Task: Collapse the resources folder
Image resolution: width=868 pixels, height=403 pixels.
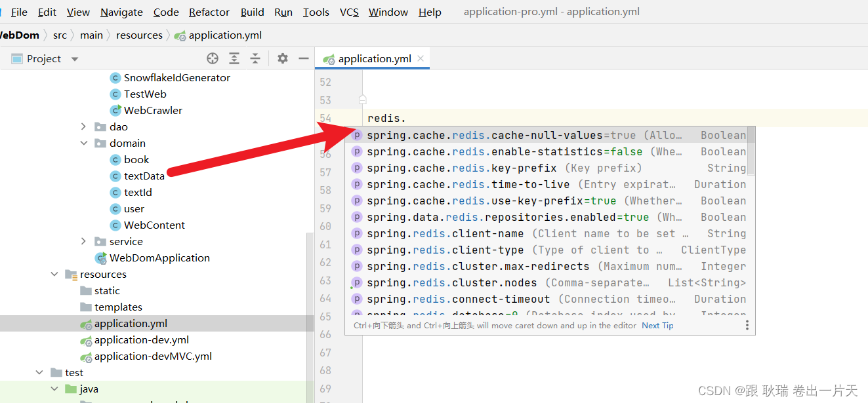Action: [54, 274]
